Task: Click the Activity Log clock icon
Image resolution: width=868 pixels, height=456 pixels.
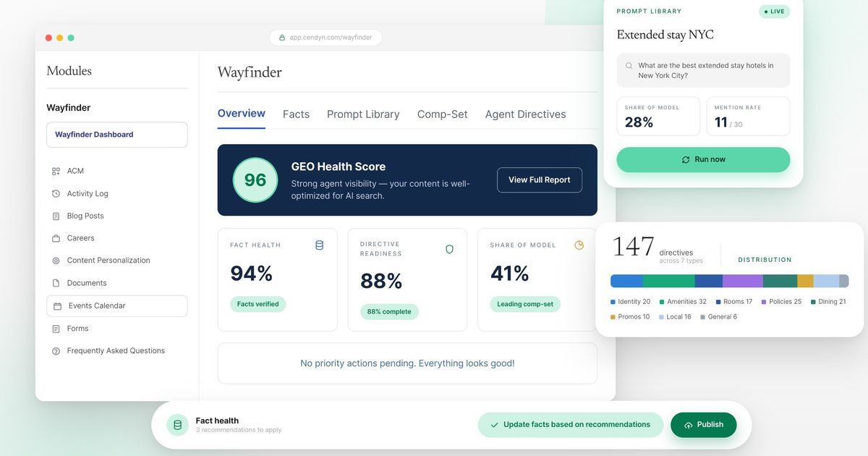Action: point(56,194)
